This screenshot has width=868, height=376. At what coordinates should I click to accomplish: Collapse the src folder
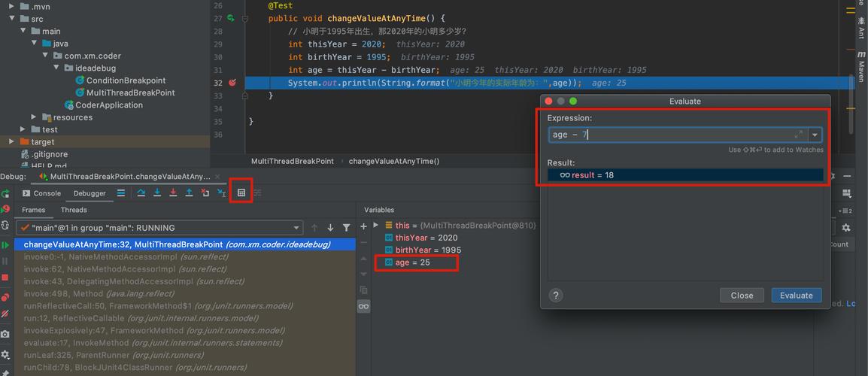[x=12, y=18]
